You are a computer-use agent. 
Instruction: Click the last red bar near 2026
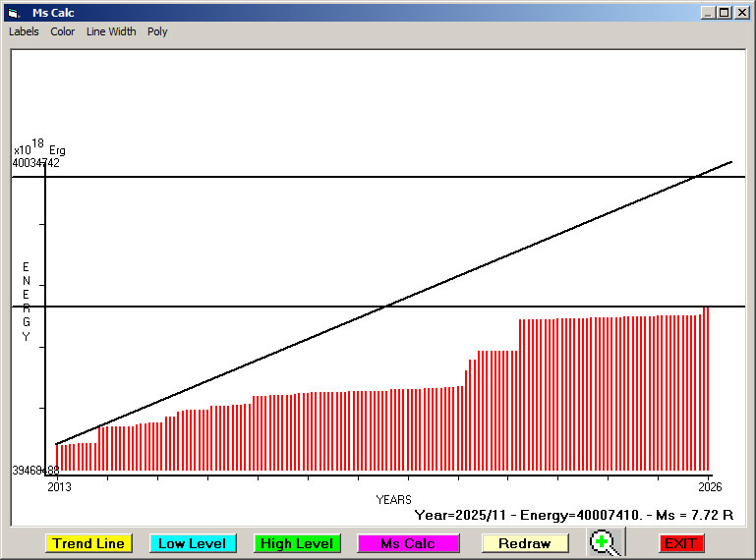coord(707,388)
